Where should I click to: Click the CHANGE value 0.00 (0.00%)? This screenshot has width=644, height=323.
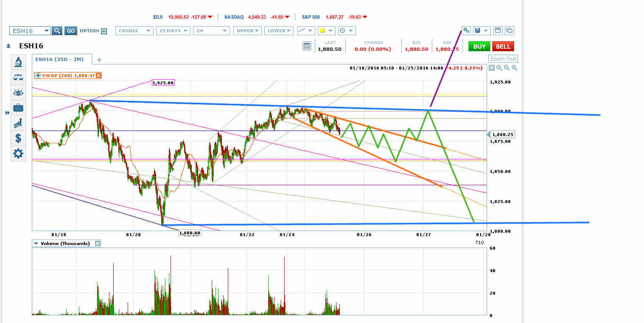373,49
